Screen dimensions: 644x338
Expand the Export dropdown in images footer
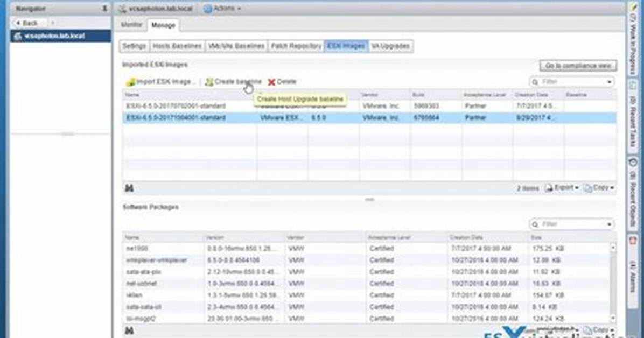click(x=577, y=188)
